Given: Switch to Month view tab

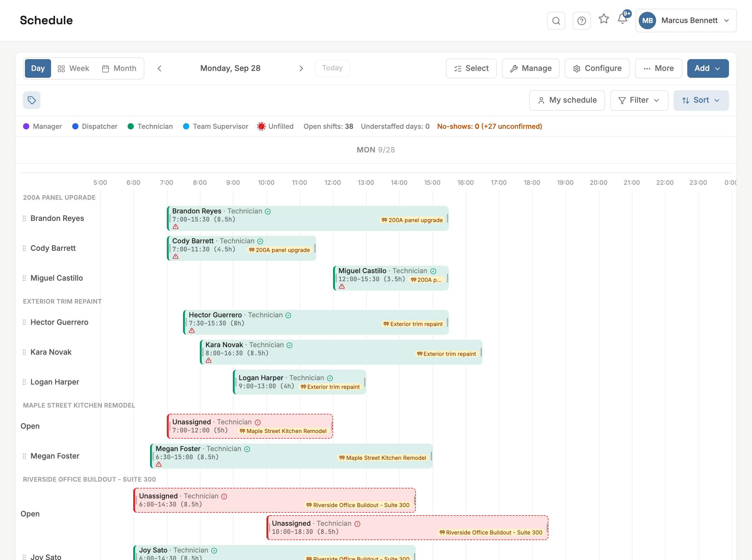Looking at the screenshot, I should click(x=119, y=68).
